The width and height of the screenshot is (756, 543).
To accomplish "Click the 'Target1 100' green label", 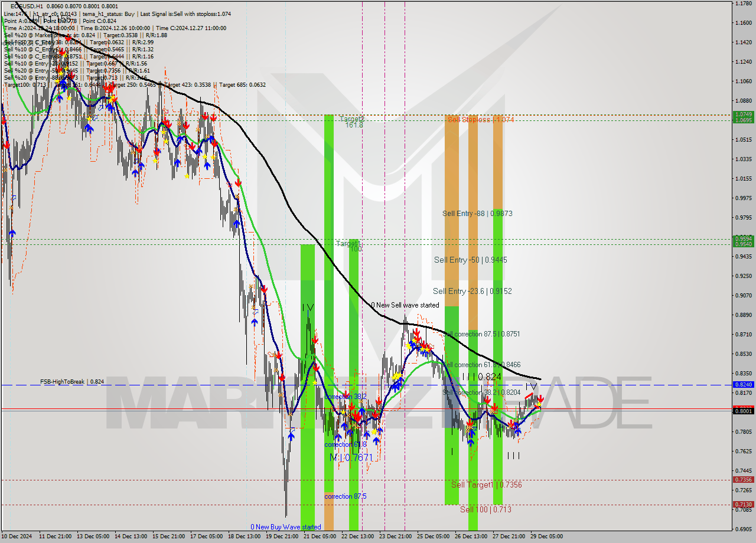I will tap(348, 246).
